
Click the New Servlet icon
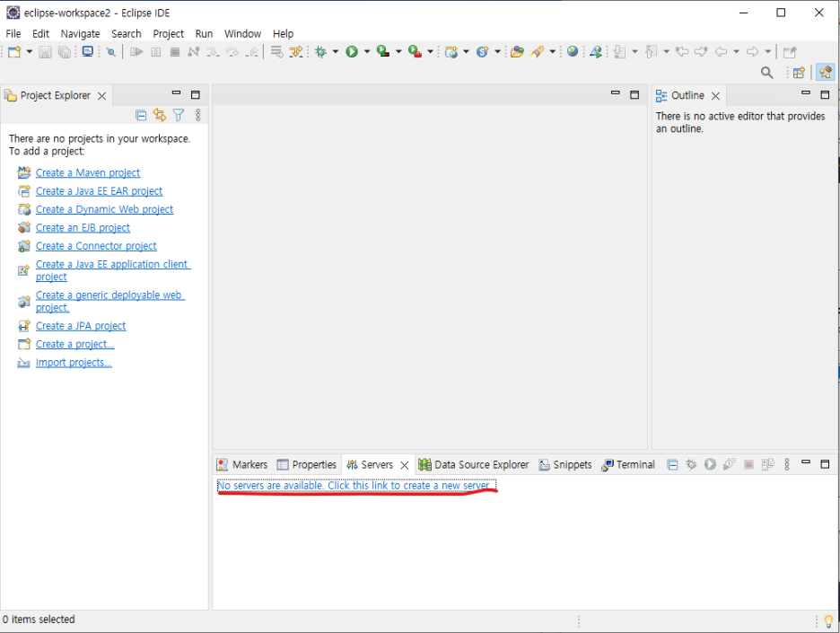point(483,52)
